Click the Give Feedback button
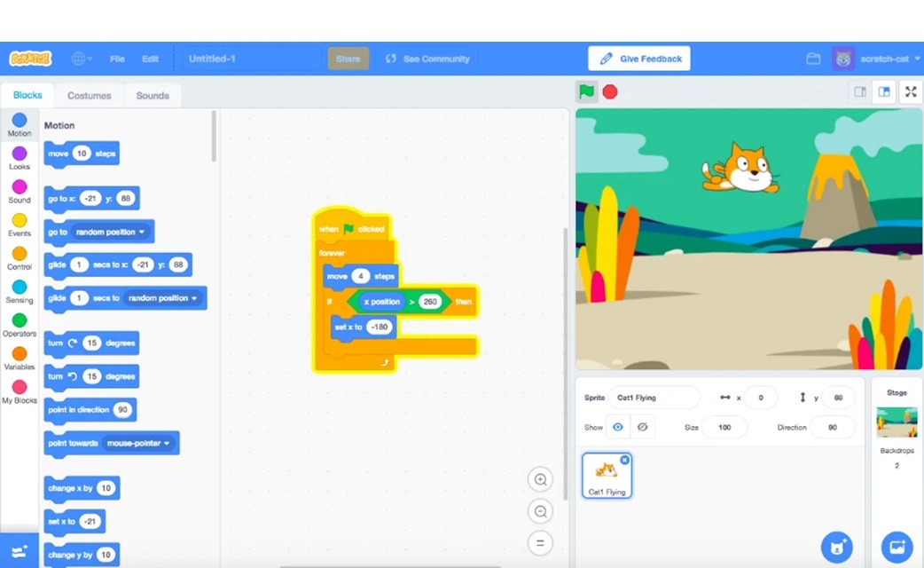 tap(639, 59)
